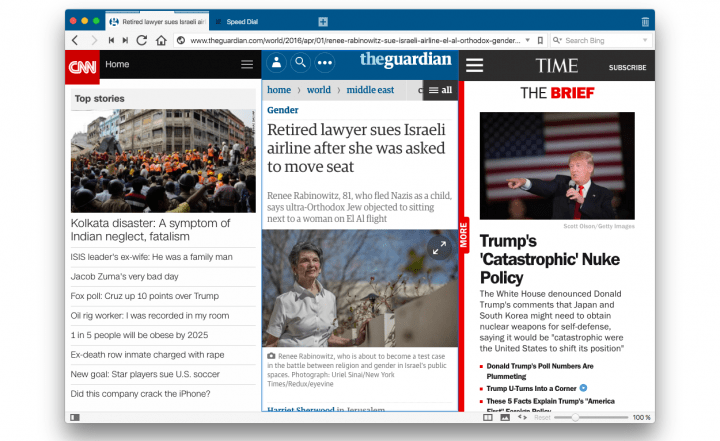
Task: Open the Guardian more options ellipsis
Action: [325, 62]
